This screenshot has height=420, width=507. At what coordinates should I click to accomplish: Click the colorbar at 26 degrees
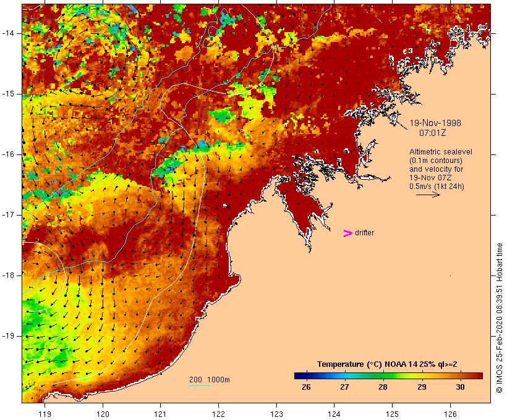click(306, 376)
